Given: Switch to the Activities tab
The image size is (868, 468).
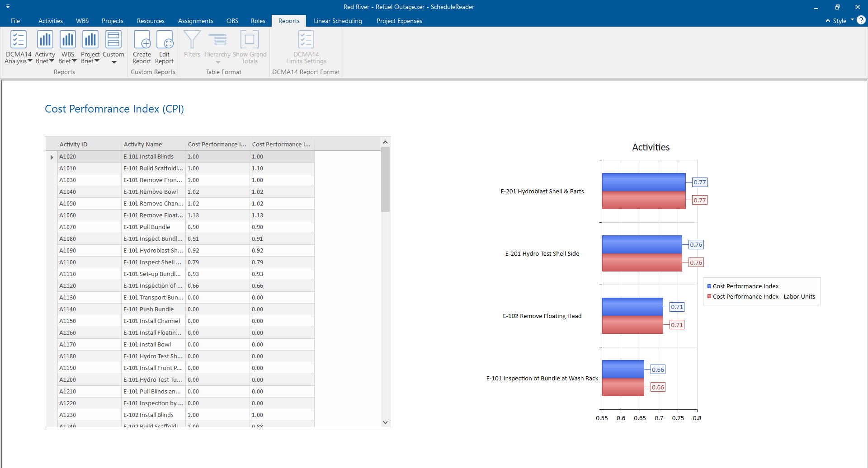Looking at the screenshot, I should pyautogui.click(x=50, y=21).
